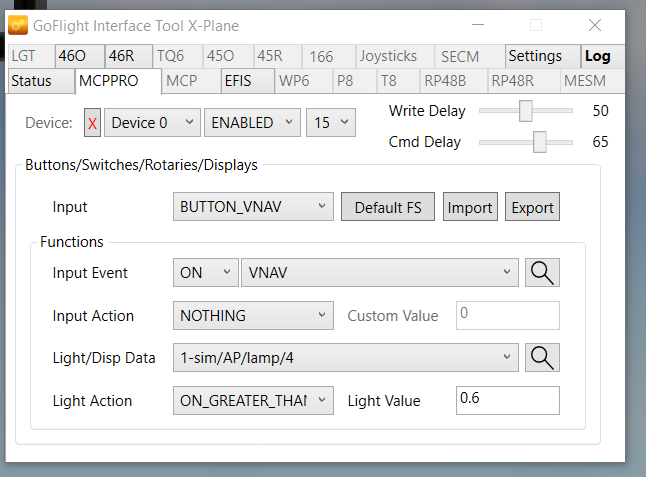Click the search icon next to Input Event
The width and height of the screenshot is (646, 477).
[543, 273]
